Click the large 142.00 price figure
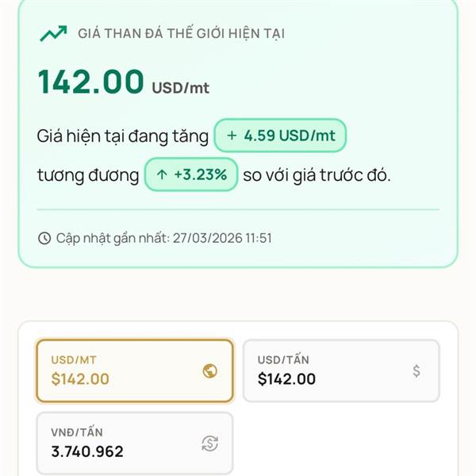Screen dimensions: 476x476 (91, 82)
